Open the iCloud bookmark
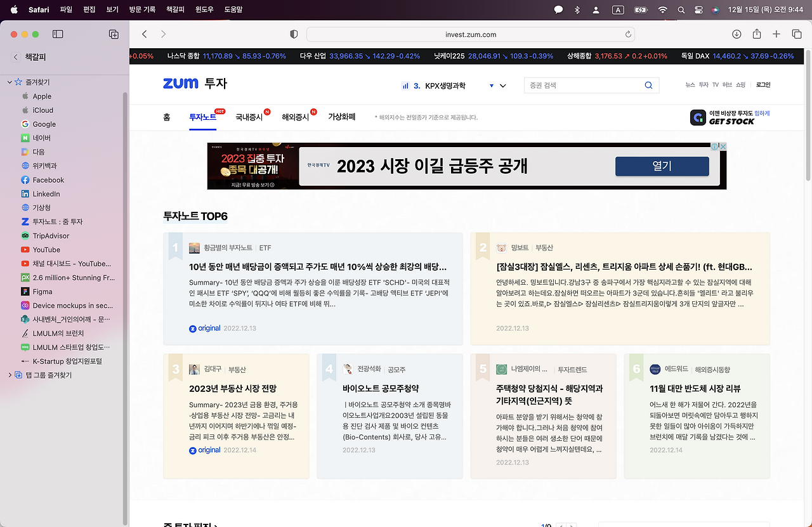The height and width of the screenshot is (527, 812). pos(43,110)
